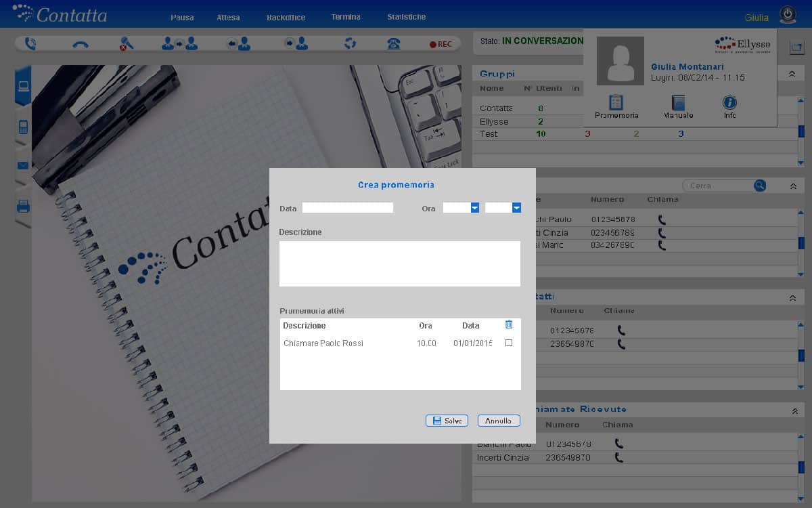Click the Salva button

(x=447, y=421)
